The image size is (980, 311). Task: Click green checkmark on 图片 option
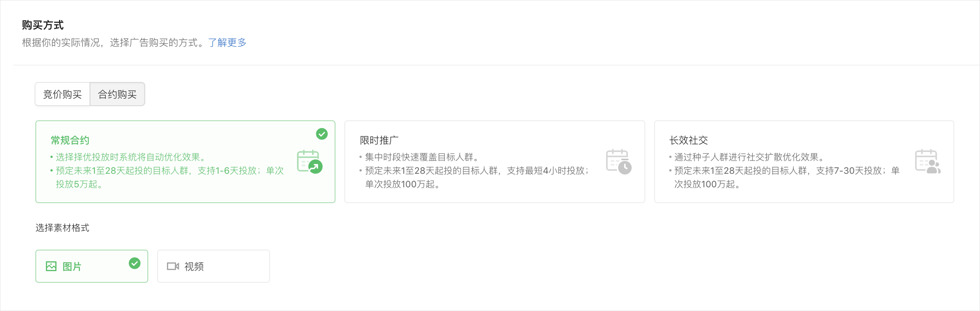pos(135,263)
